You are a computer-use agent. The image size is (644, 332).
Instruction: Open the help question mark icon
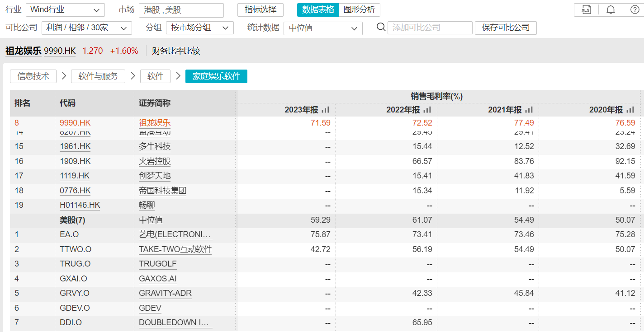pos(635,10)
